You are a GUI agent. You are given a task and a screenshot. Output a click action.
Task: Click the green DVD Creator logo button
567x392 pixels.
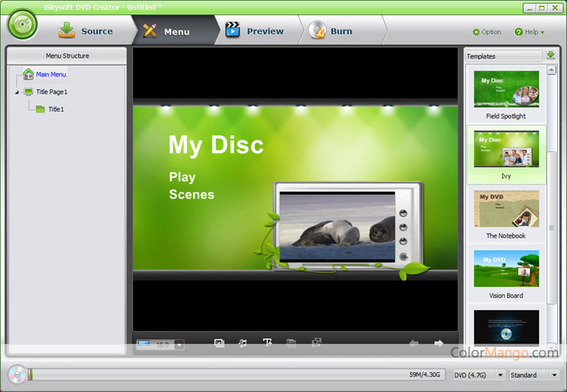(x=23, y=25)
